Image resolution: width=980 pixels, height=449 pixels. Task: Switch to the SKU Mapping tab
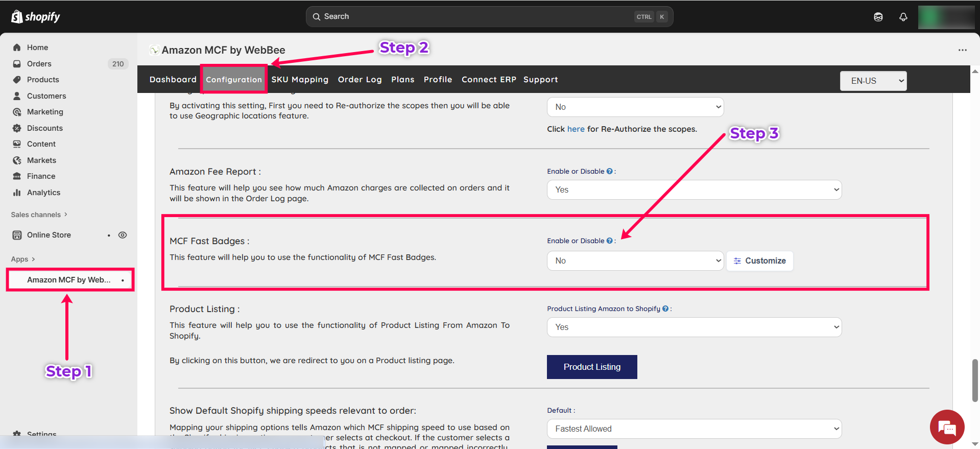pyautogui.click(x=300, y=80)
